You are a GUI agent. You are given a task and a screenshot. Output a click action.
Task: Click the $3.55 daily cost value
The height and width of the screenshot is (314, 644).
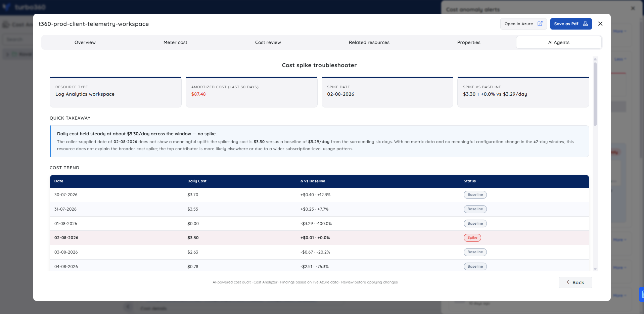(x=193, y=209)
